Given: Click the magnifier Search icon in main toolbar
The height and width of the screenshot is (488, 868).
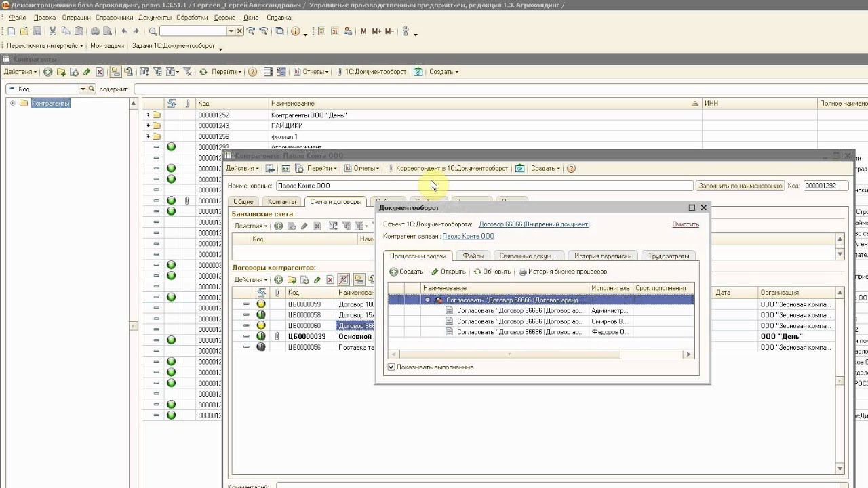Looking at the screenshot, I should pyautogui.click(x=153, y=31).
